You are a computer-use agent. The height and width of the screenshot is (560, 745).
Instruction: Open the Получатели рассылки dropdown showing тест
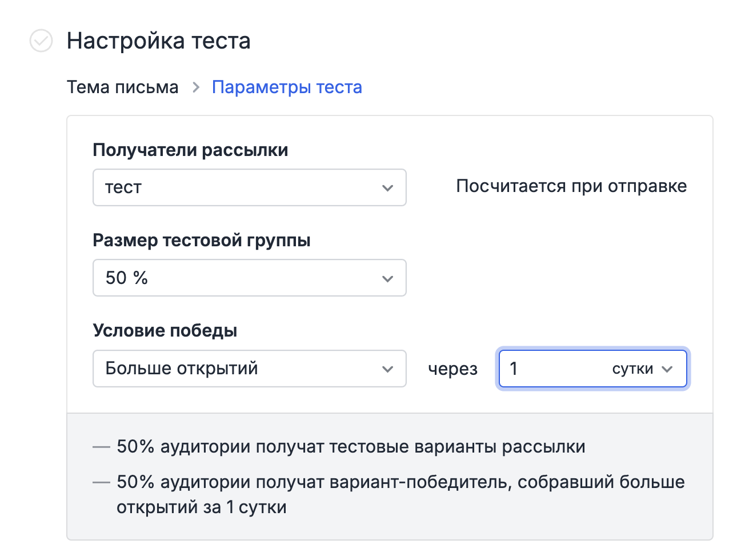(x=249, y=187)
